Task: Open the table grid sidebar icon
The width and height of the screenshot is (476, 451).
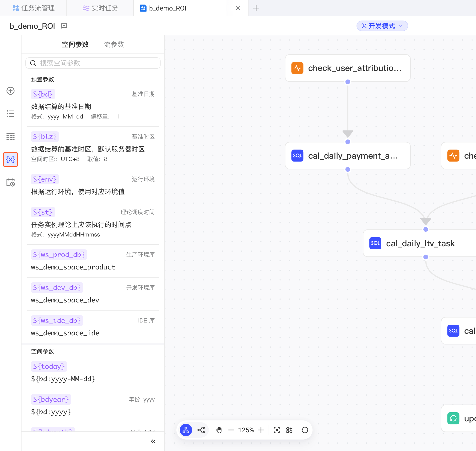Action: tap(10, 137)
